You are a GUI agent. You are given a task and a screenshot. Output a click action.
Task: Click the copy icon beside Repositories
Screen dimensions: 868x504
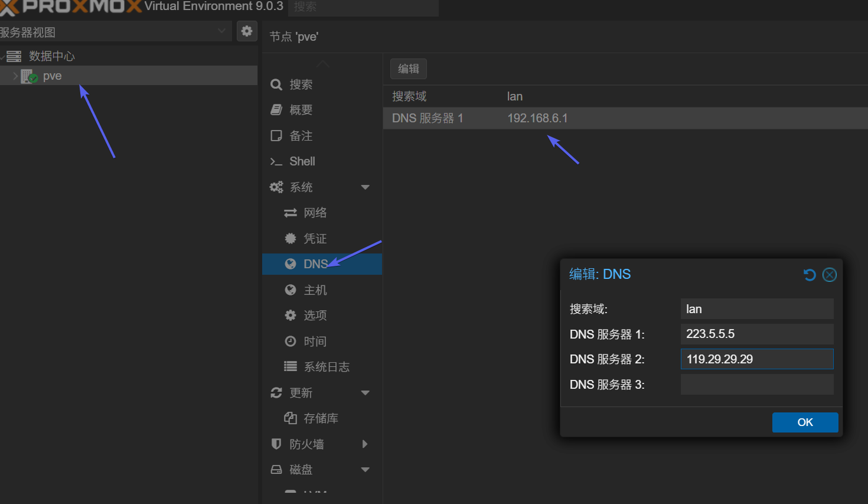pyautogui.click(x=291, y=418)
